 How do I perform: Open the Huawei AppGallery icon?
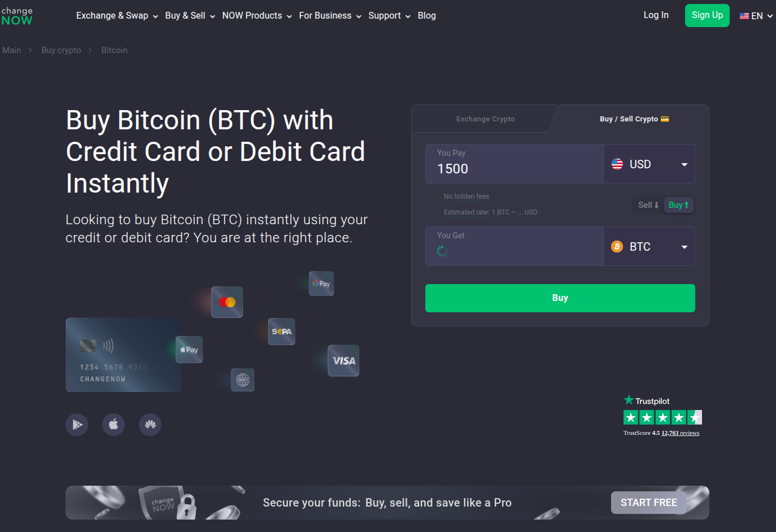(x=150, y=425)
